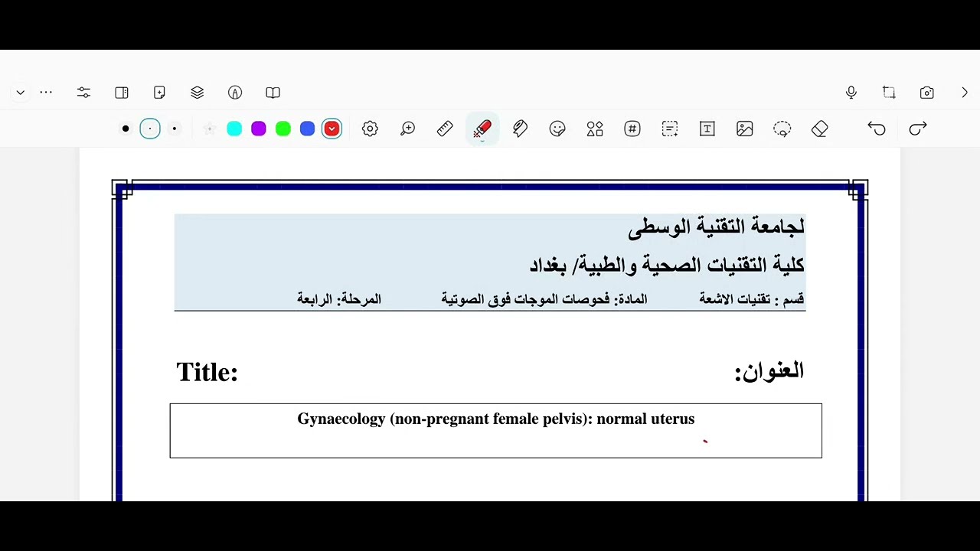Pick the cyan color swatch
Viewport: 980px width, 551px height.
coord(234,129)
